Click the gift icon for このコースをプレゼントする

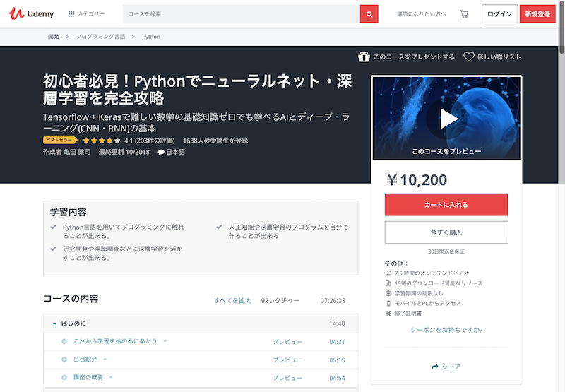click(x=364, y=57)
